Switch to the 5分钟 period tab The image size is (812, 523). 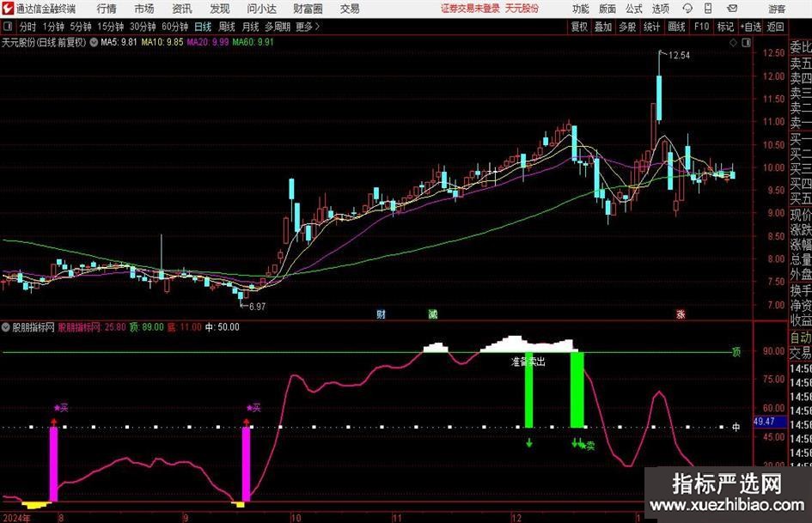[x=80, y=27]
